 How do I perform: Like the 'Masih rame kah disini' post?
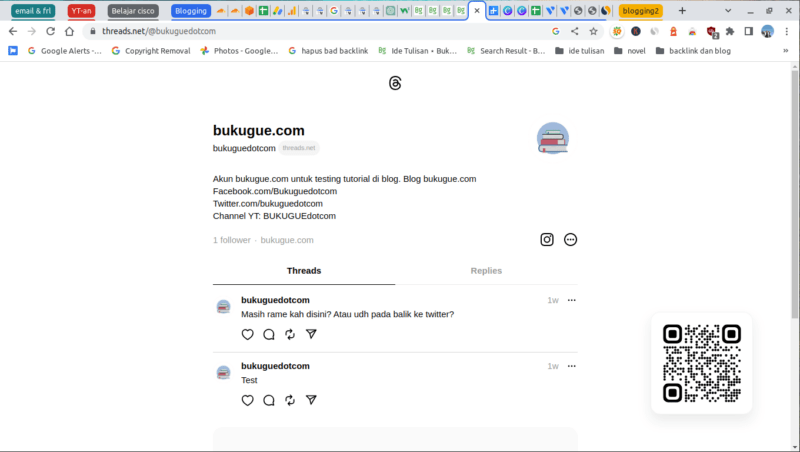tap(247, 334)
